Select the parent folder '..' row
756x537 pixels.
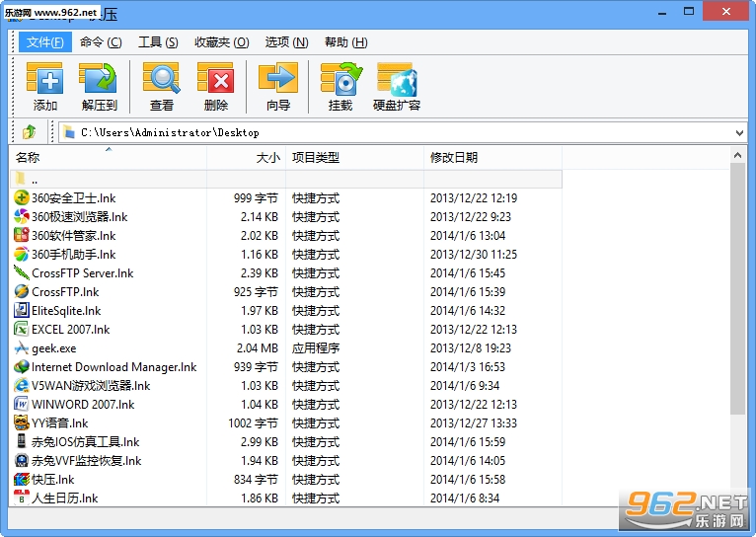point(286,180)
